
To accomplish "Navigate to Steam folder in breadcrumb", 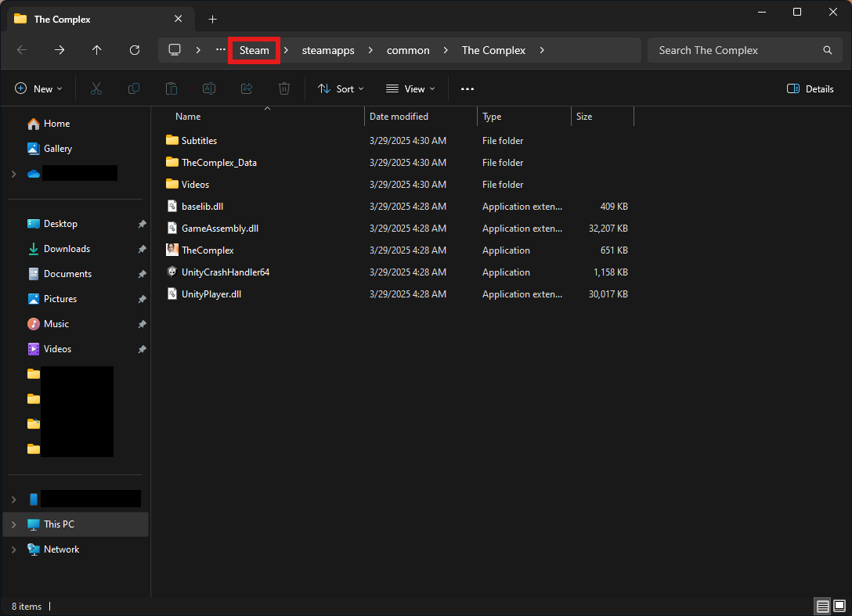I will tap(254, 50).
